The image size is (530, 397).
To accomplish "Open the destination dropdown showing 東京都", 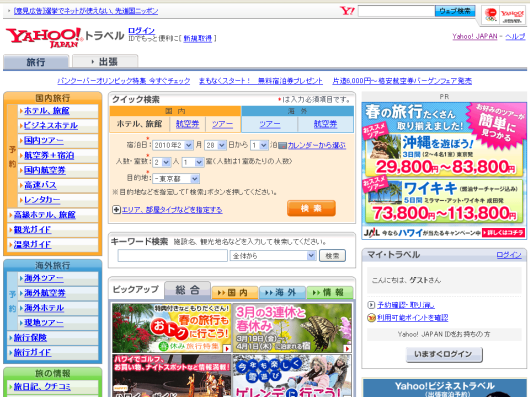I will click(x=176, y=178).
